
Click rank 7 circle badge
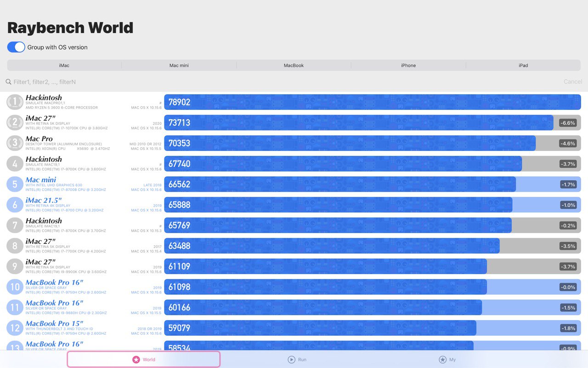pyautogui.click(x=15, y=225)
